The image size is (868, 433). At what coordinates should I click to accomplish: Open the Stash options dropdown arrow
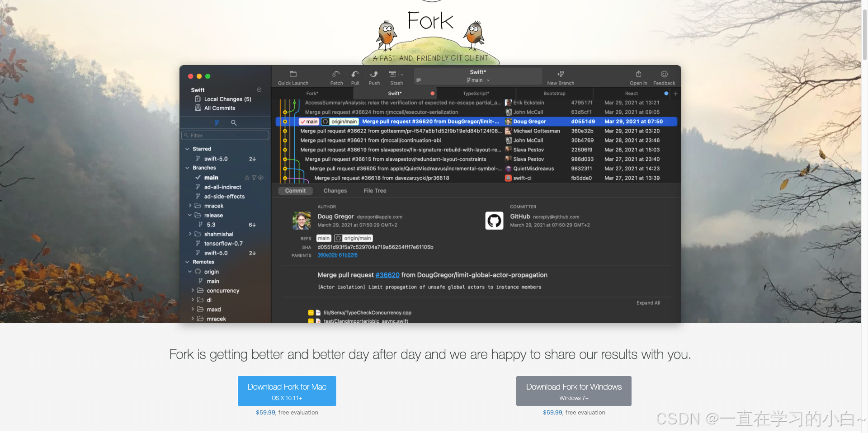pyautogui.click(x=402, y=75)
